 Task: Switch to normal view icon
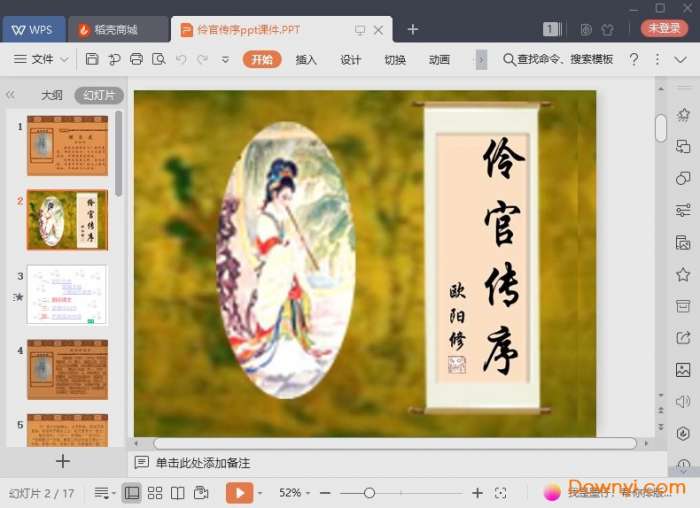pos(132,493)
